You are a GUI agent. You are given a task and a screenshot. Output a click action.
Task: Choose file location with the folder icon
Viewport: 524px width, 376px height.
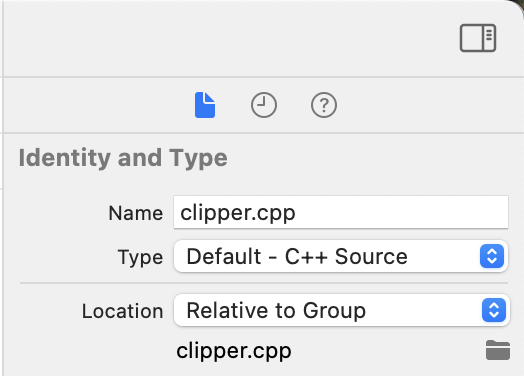(x=498, y=350)
